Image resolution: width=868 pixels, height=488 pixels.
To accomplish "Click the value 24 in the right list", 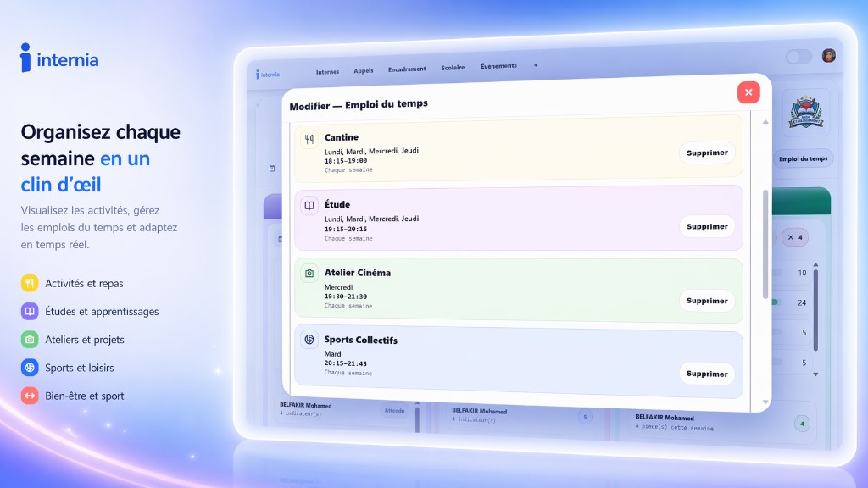I will coord(802,302).
